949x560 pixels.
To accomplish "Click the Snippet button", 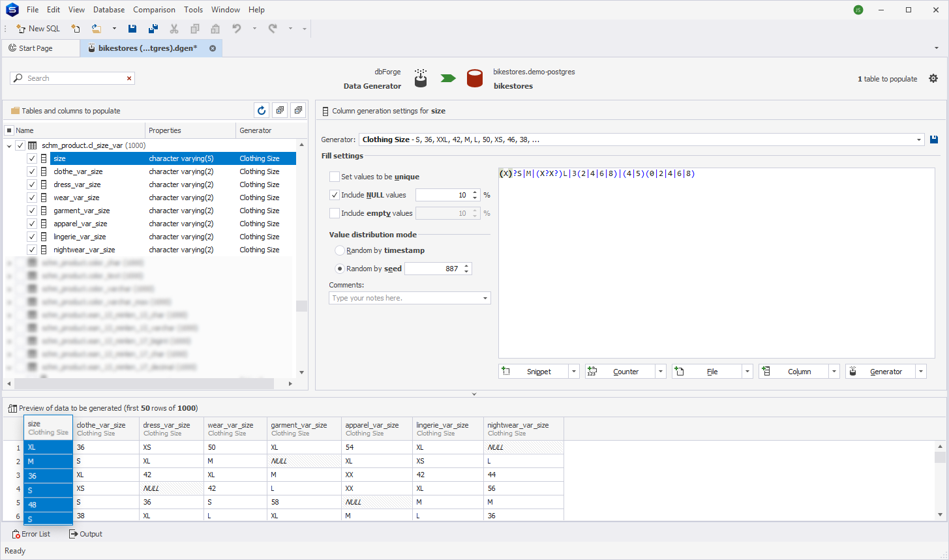I will pyautogui.click(x=534, y=372).
